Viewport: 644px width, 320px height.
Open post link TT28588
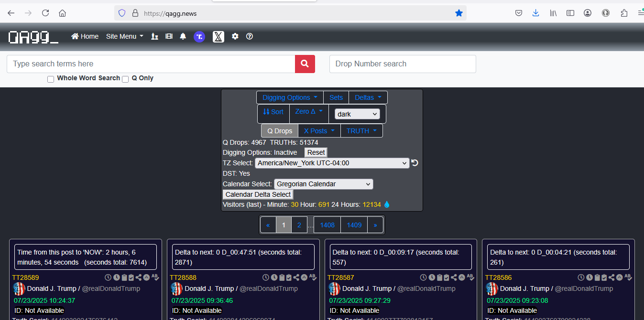click(183, 277)
